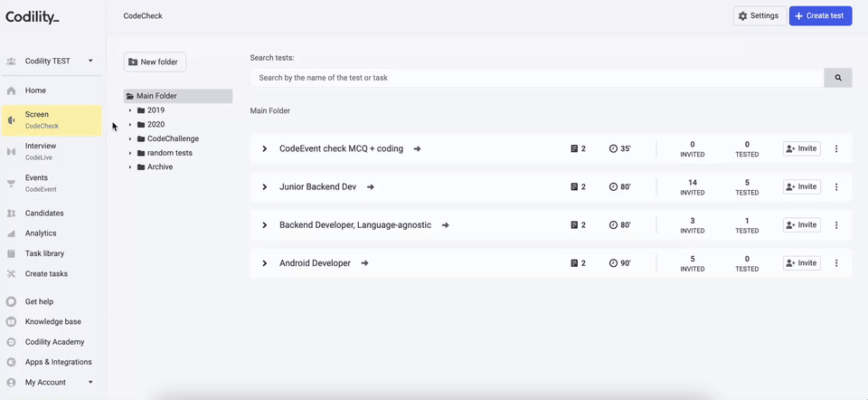Click the Get help chat icon
Viewport: 868px width, 400px height.
click(11, 302)
